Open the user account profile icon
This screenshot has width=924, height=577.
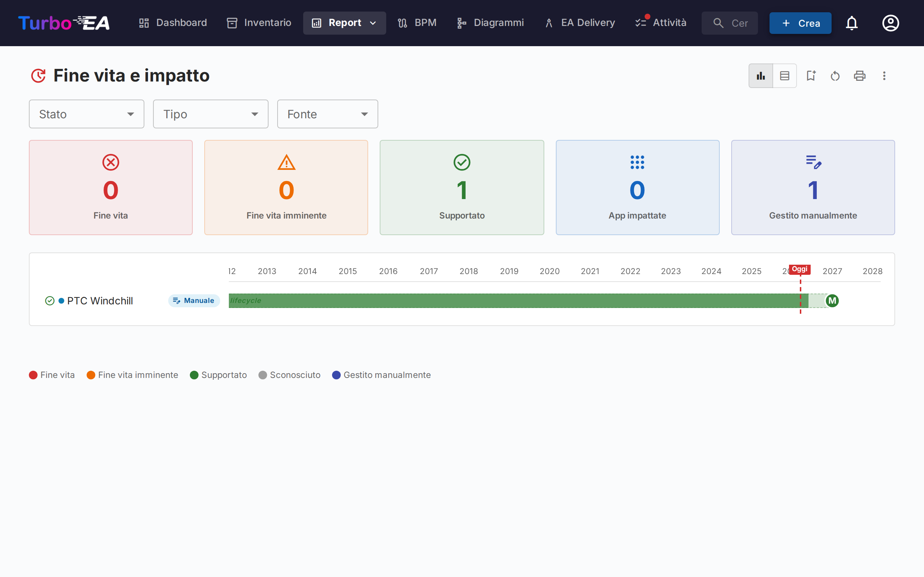[890, 23]
